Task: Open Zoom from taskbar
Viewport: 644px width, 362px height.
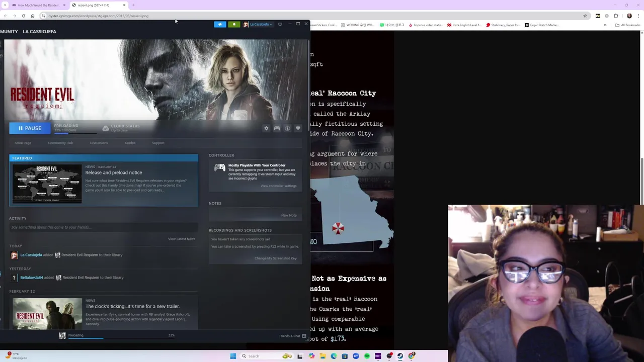Action: [x=356, y=356]
